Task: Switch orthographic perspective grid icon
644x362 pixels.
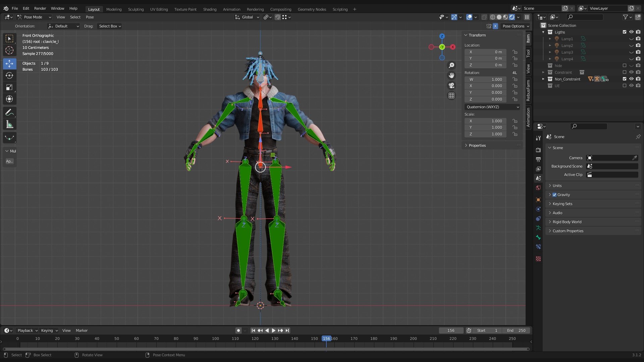Action: [x=451, y=96]
